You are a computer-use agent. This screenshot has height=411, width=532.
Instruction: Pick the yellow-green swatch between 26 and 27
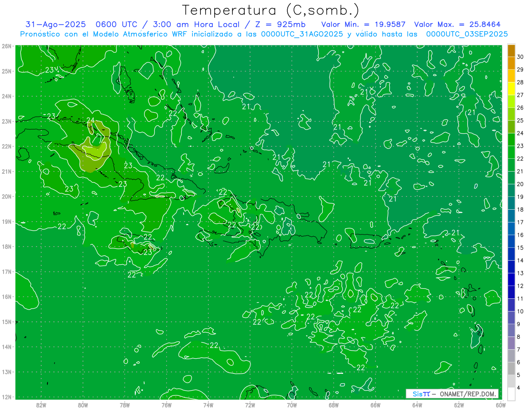(x=511, y=101)
